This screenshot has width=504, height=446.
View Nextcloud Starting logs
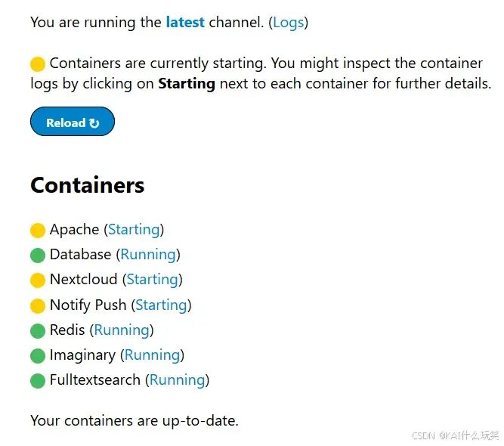(x=153, y=280)
